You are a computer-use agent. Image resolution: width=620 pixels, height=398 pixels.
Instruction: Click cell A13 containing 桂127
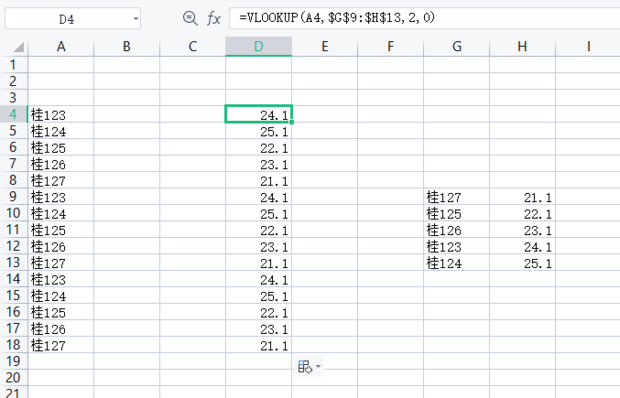coord(61,262)
